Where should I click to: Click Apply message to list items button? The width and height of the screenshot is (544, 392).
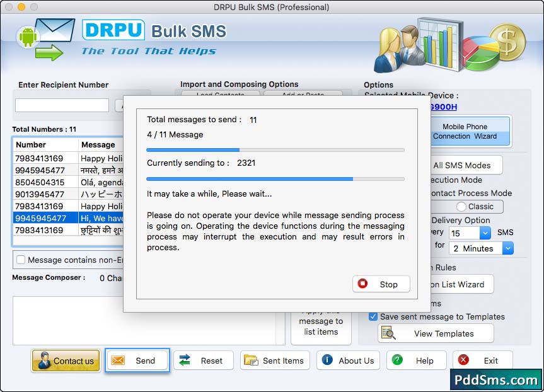(321, 328)
